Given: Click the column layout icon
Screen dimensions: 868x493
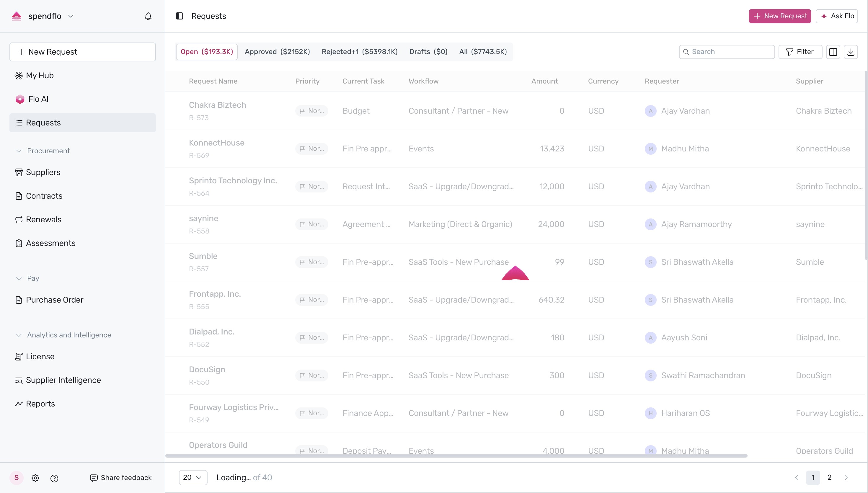Looking at the screenshot, I should [x=833, y=52].
